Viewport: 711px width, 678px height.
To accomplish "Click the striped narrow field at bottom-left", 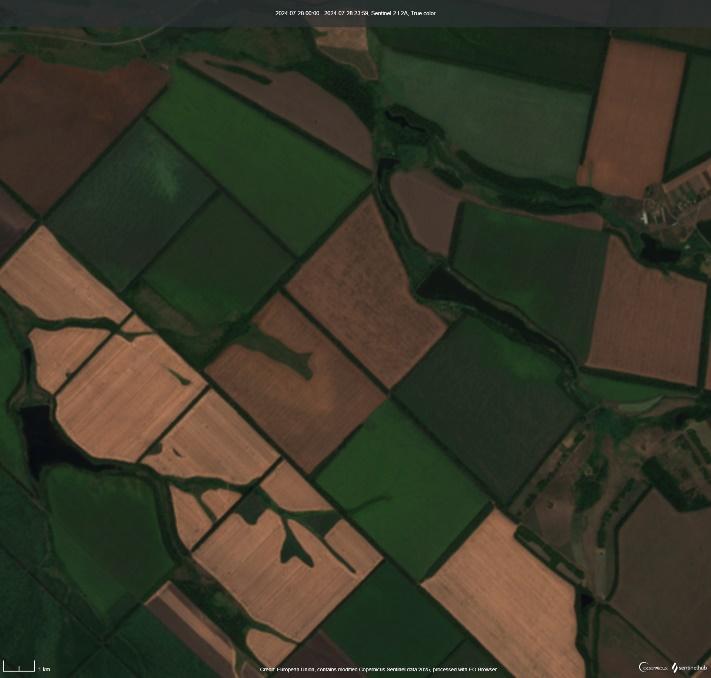I will tap(195, 628).
